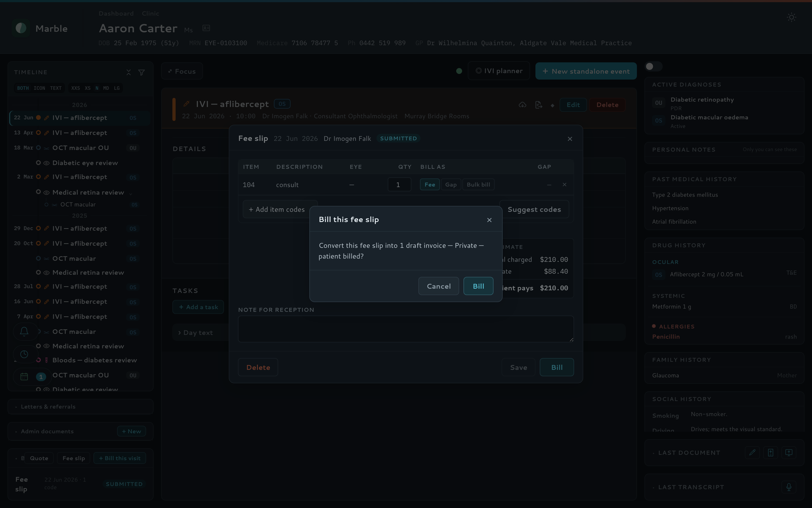Click Quote button in billing section
This screenshot has height=508, width=812.
click(39, 458)
